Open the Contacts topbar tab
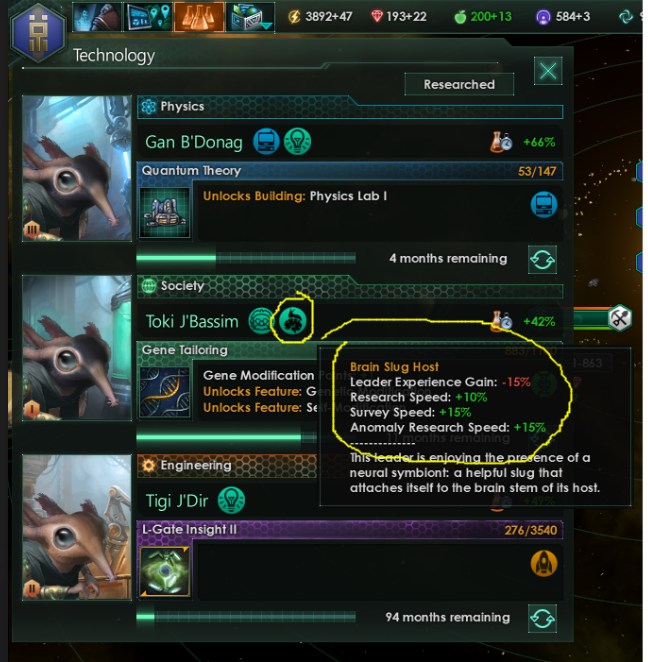The image size is (648, 662). click(97, 17)
